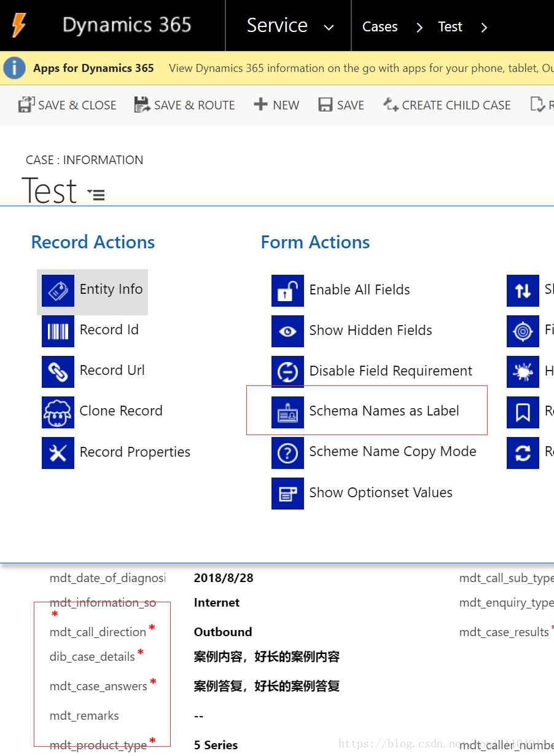Click the Record Id barcode icon
This screenshot has width=554, height=756.
[x=58, y=331]
